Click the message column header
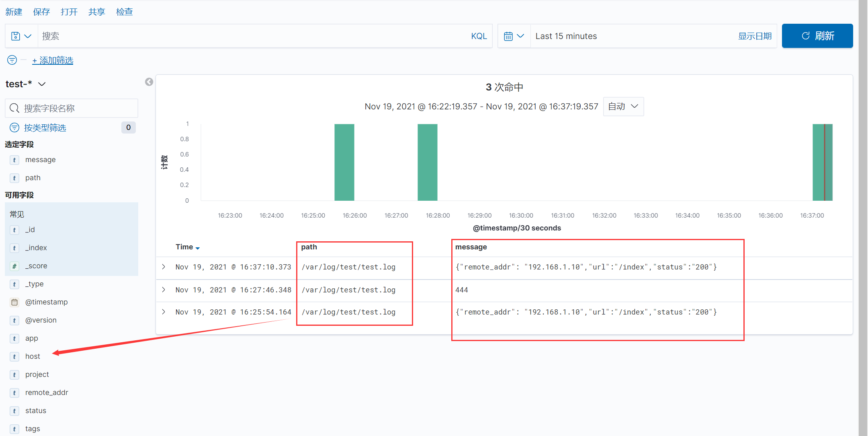 [x=471, y=247]
